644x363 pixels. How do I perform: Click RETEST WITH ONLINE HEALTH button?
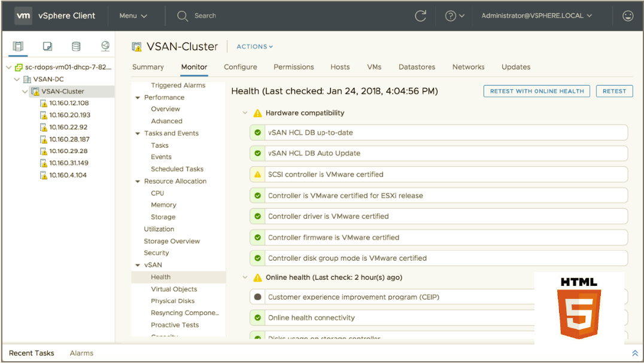(536, 91)
